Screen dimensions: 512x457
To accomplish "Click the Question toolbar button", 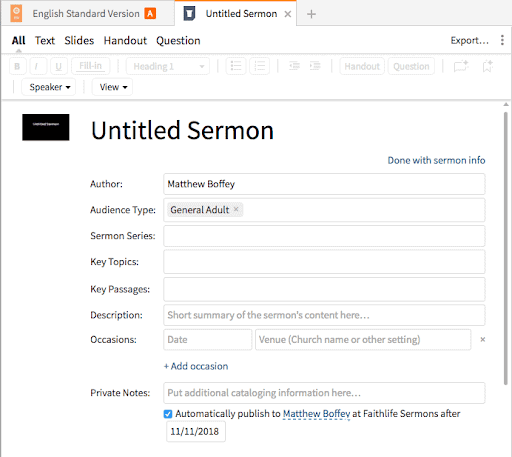I will coord(411,66).
